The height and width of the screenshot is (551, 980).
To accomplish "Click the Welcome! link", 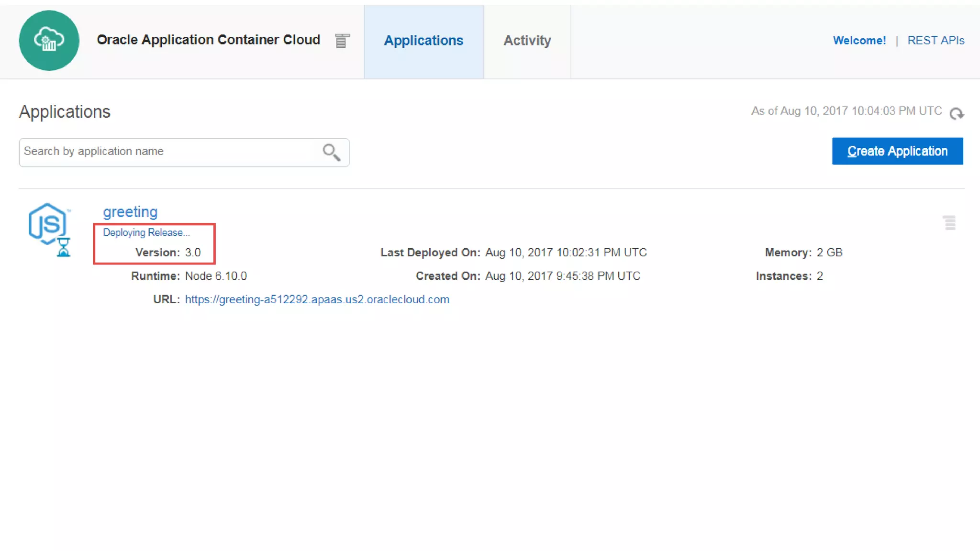I will pyautogui.click(x=859, y=41).
